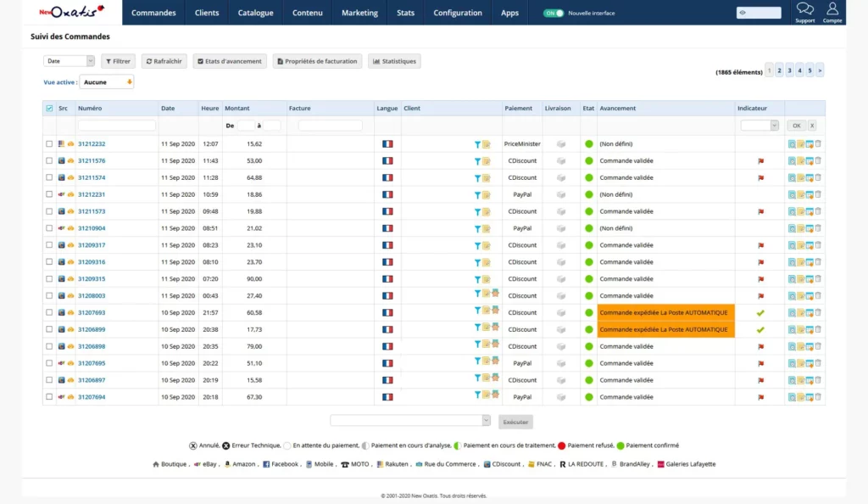Click the edit note icon for order 31211574
The width and height of the screenshot is (868, 504).
point(801,178)
